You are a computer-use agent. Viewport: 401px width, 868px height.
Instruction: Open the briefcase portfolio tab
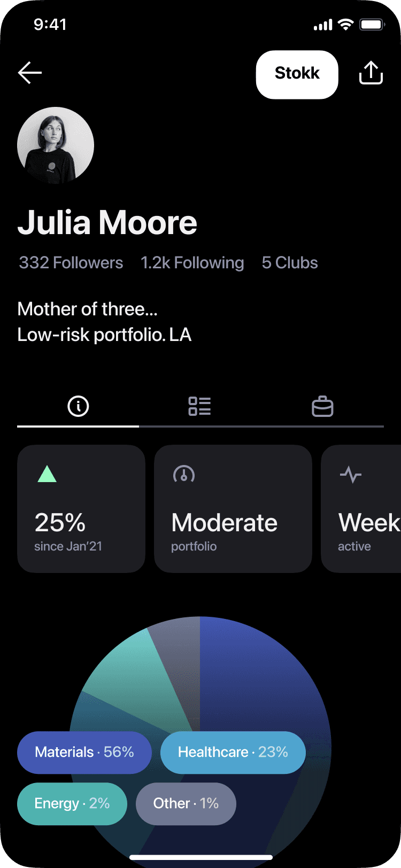click(x=322, y=406)
